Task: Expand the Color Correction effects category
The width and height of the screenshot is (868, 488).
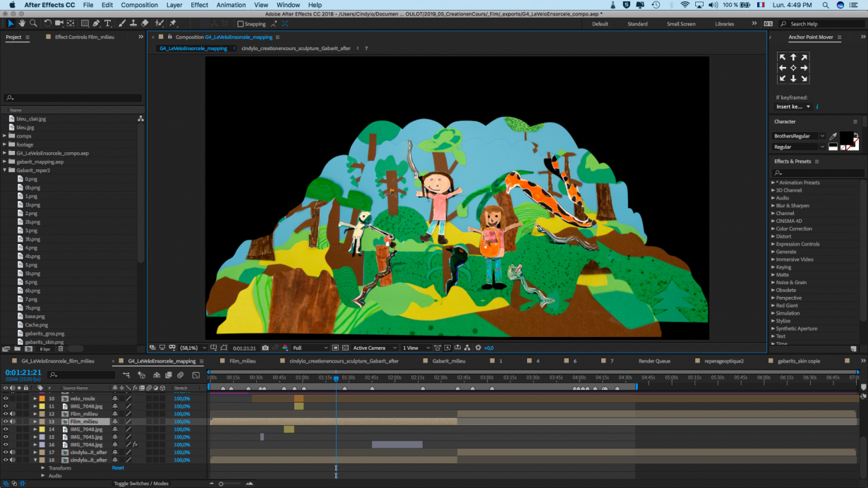Action: 773,228
